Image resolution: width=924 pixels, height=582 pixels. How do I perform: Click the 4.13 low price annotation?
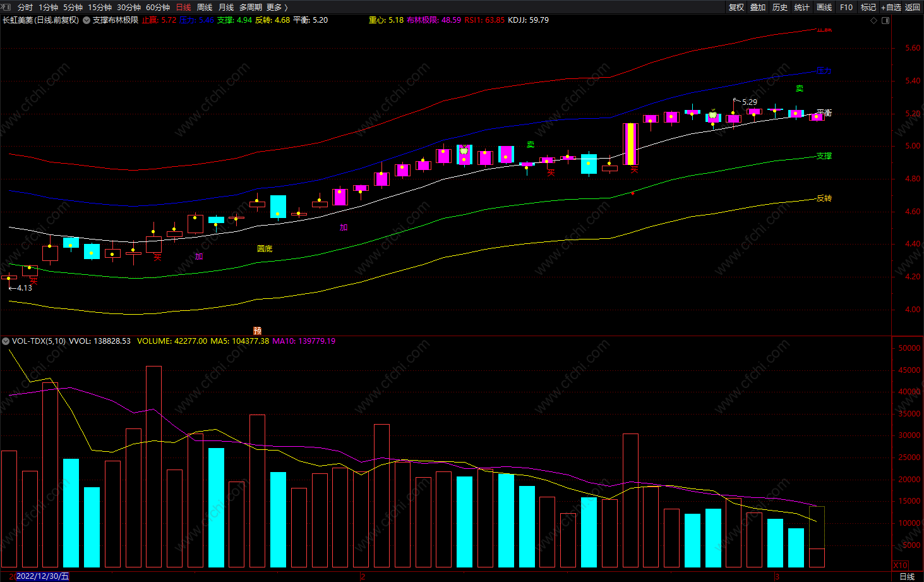point(24,288)
